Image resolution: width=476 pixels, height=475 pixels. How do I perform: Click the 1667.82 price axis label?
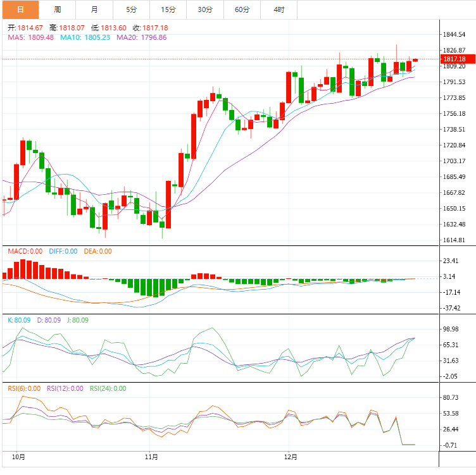454,193
